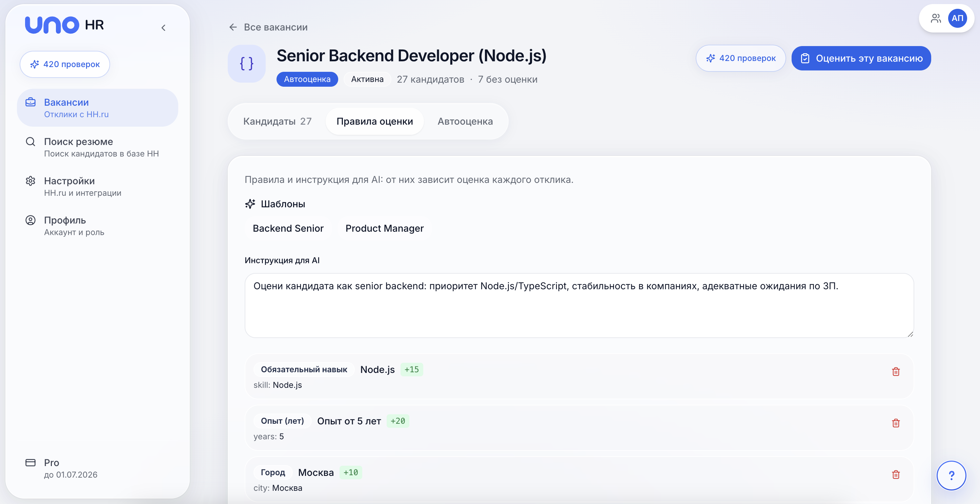Click 'Оценить эту вакансию' button
Screen dimensions: 980x504
coord(861,58)
